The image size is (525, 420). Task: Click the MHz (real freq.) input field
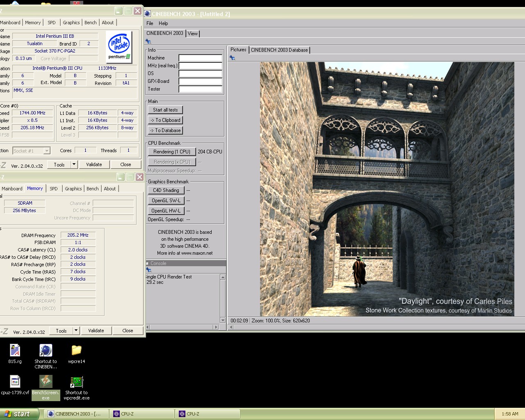(200, 66)
